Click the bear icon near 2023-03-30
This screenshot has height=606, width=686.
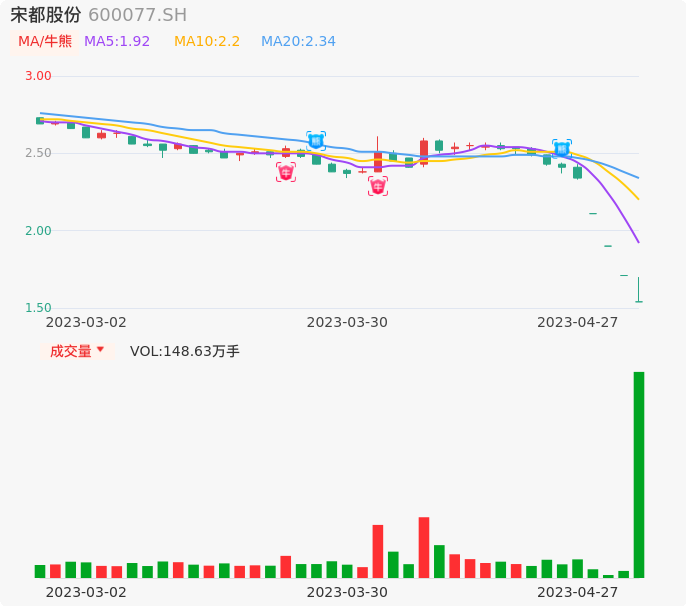click(x=316, y=141)
